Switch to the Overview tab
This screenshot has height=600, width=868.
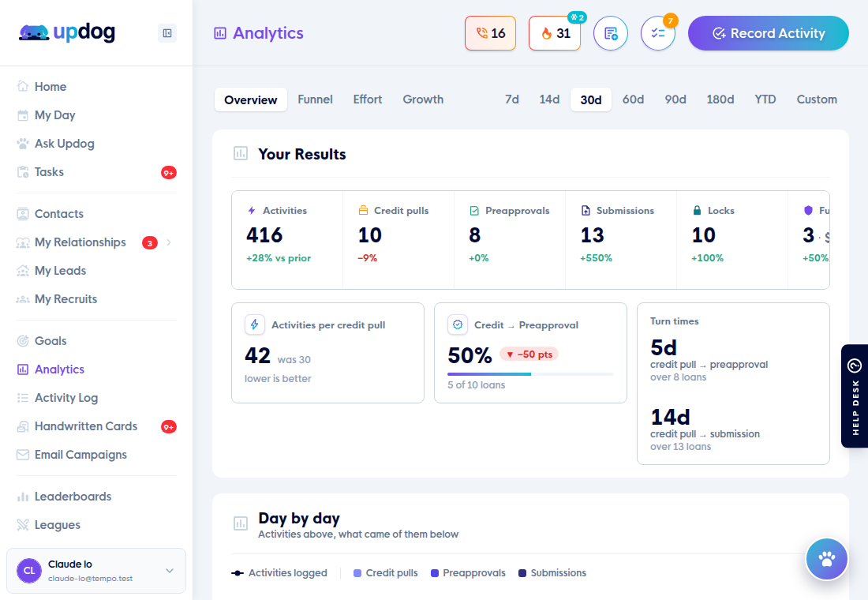coord(251,99)
